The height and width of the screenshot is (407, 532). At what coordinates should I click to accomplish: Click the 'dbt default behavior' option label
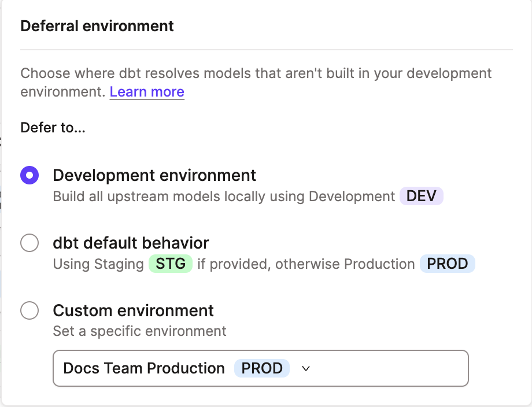click(x=131, y=243)
